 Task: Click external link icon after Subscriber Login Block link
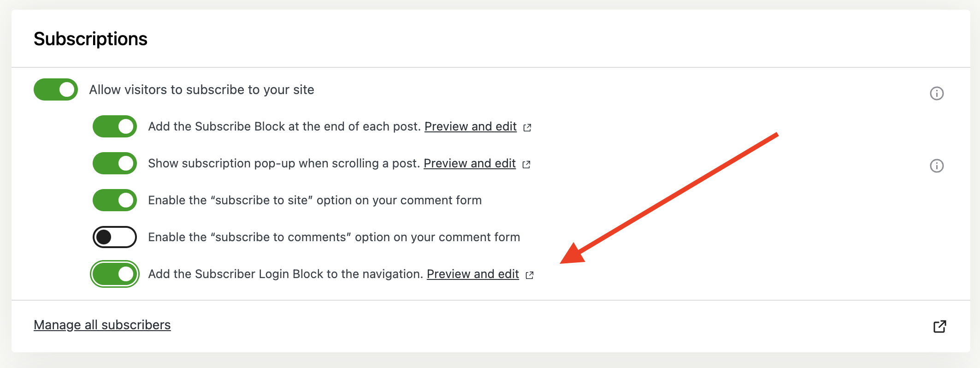530,275
